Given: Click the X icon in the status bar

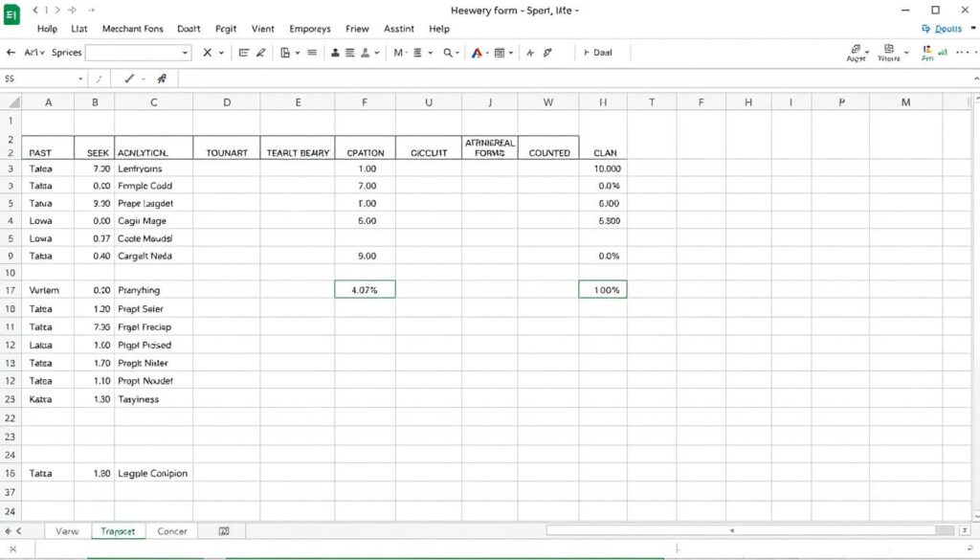Looking at the screenshot, I should [x=12, y=549].
